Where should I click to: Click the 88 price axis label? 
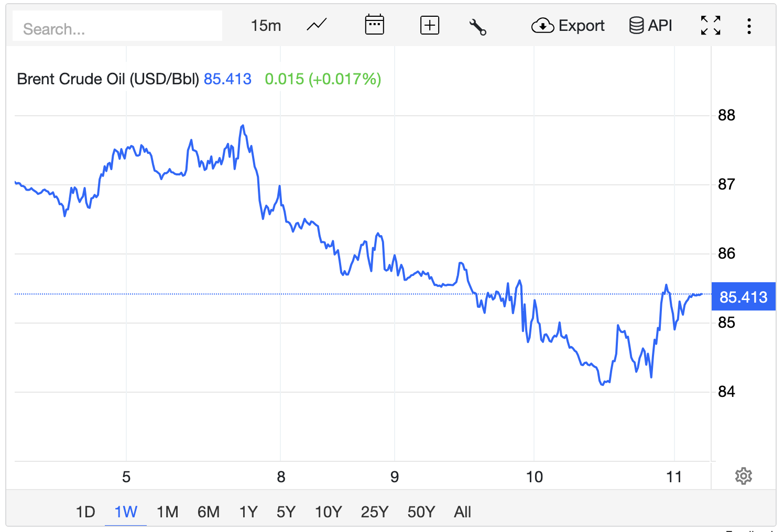pos(726,115)
